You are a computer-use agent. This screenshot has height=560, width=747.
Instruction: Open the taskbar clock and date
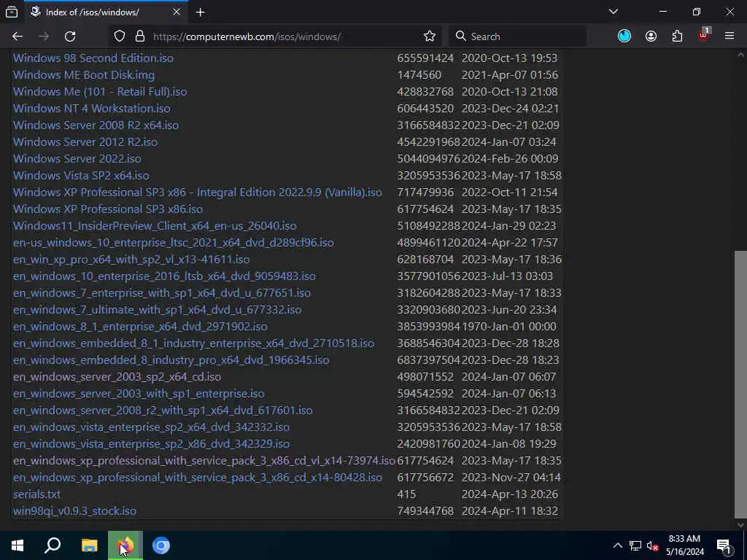(x=684, y=545)
